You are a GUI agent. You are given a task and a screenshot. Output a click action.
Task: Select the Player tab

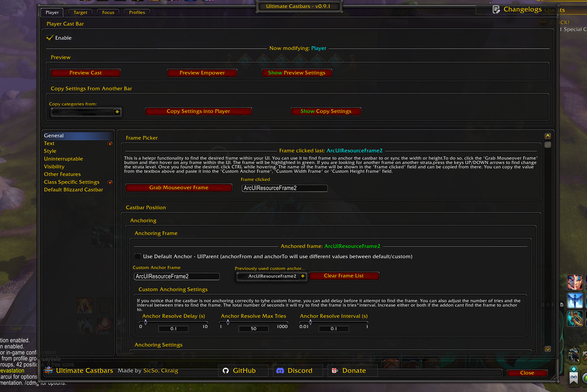coord(52,13)
